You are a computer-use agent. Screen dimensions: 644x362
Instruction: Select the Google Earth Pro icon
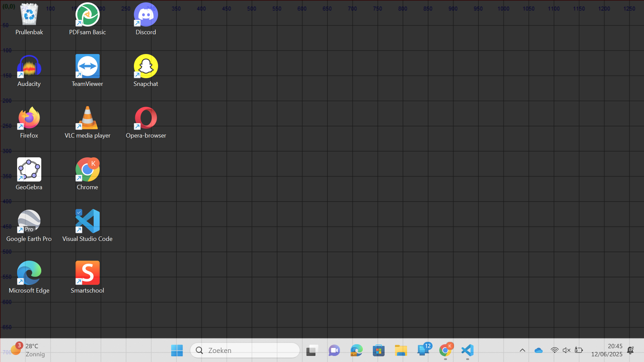[x=29, y=225]
